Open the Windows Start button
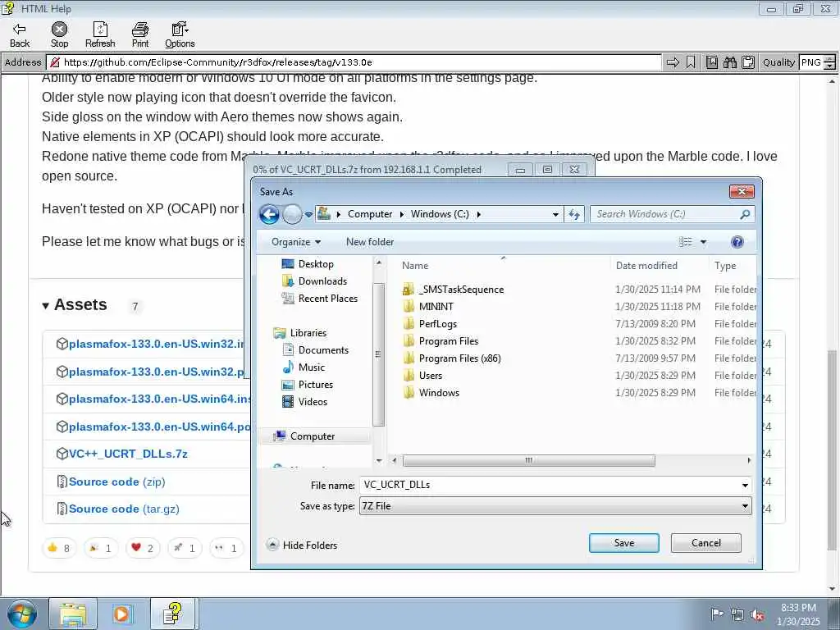 [22, 614]
